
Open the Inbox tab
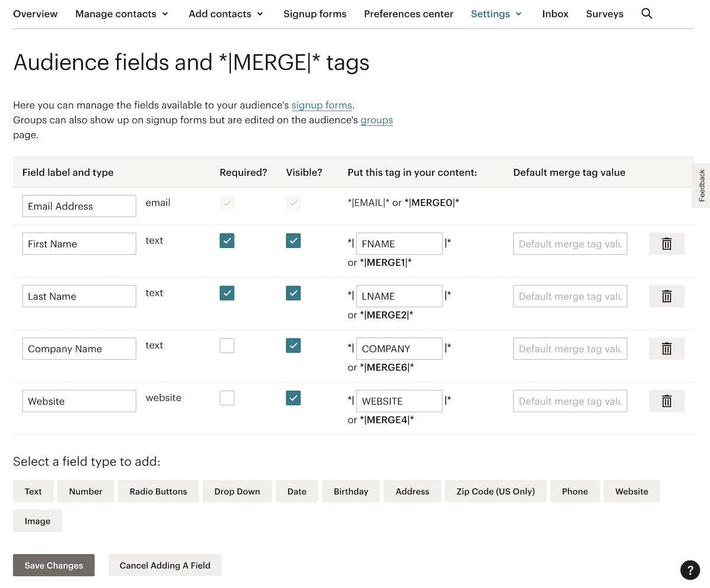[555, 14]
